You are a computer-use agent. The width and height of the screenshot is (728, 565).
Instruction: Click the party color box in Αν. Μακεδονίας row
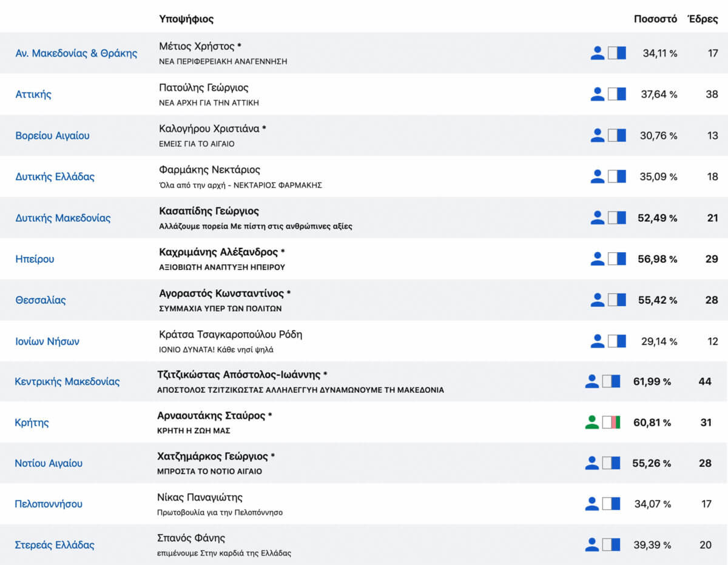[617, 53]
